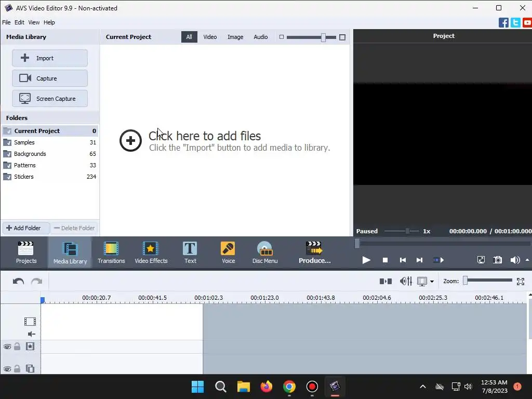Open the audio mixer tool
The image size is (532, 399).
(x=406, y=281)
